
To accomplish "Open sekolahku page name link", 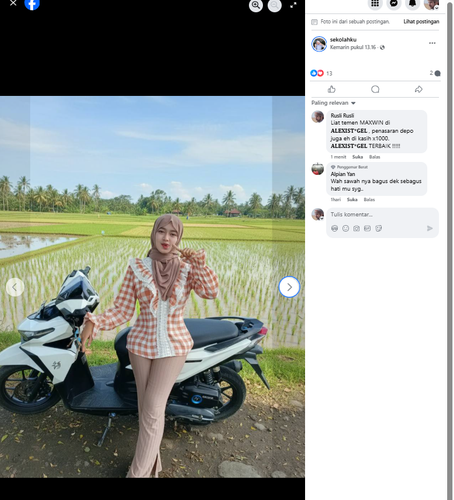I will click(x=343, y=40).
